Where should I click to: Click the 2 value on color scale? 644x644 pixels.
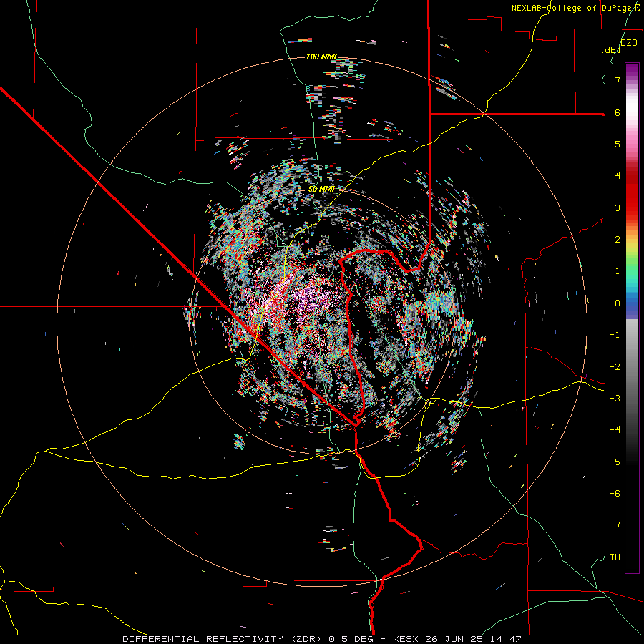[618, 240]
